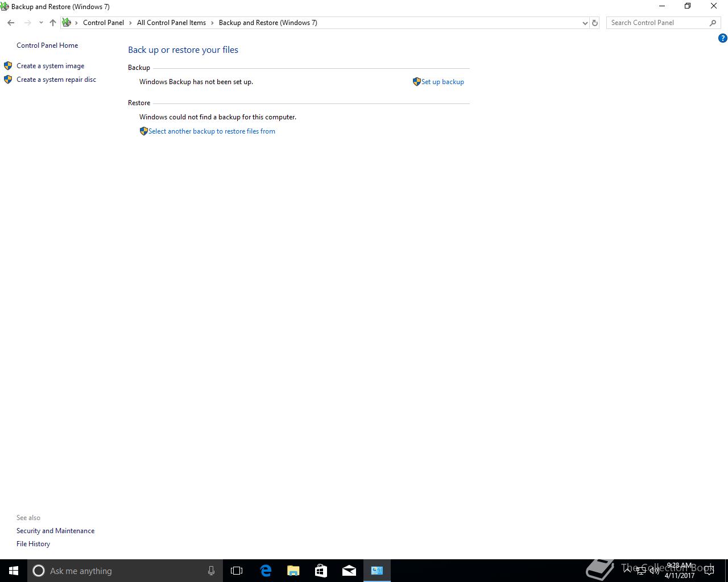Click Control Panel taskbar button
728x582 pixels.
coord(377,571)
